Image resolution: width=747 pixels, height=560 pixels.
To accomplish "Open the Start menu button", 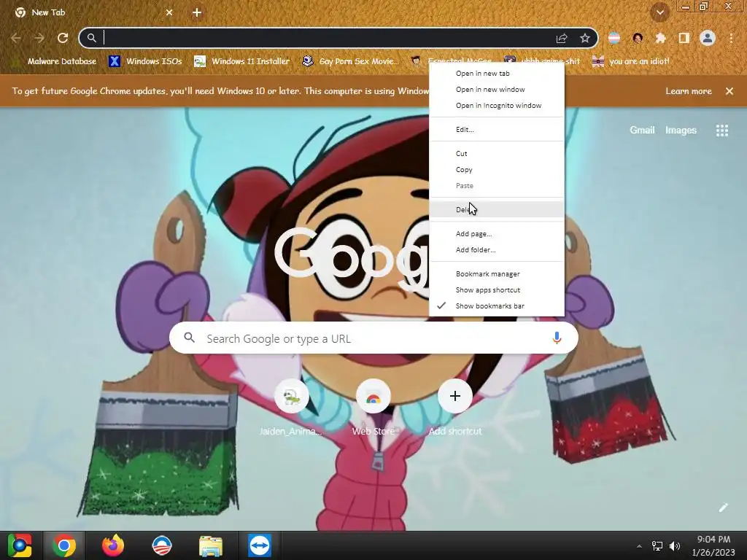I will point(20,545).
